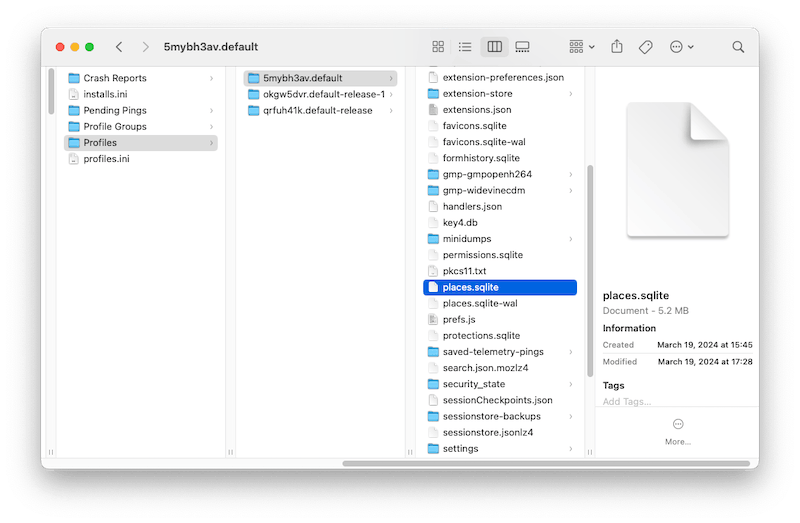Open the Group By dropdown
Screen dimensions: 800x523
tap(581, 47)
